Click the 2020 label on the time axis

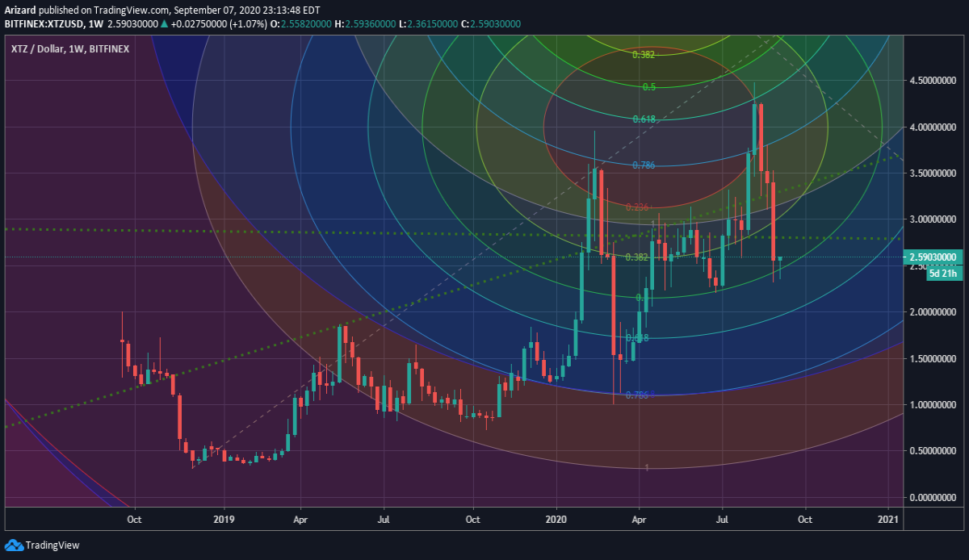point(557,520)
